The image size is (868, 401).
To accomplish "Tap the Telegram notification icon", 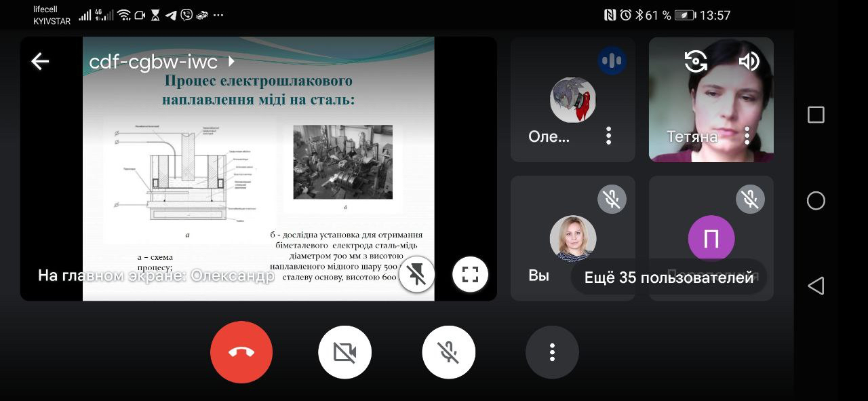I will click(x=170, y=15).
